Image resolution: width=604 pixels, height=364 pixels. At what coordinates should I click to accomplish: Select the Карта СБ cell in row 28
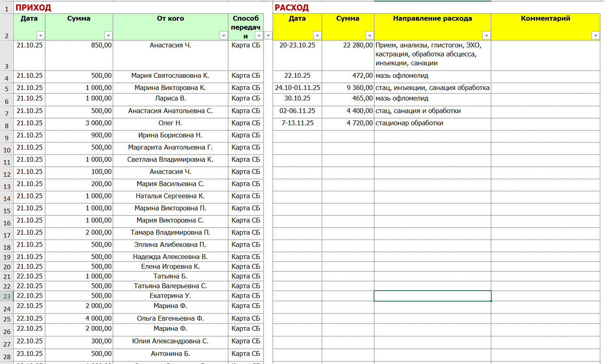(x=246, y=354)
